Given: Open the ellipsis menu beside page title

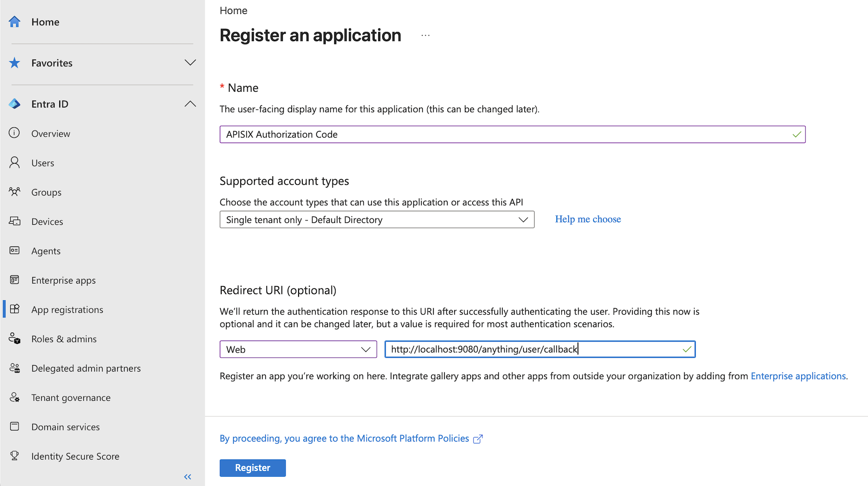Looking at the screenshot, I should [425, 35].
